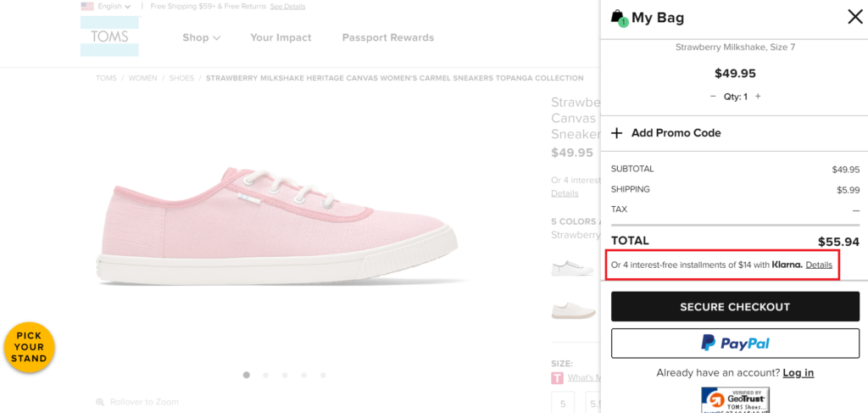Click the Log in link
This screenshot has width=868, height=413.
click(798, 373)
